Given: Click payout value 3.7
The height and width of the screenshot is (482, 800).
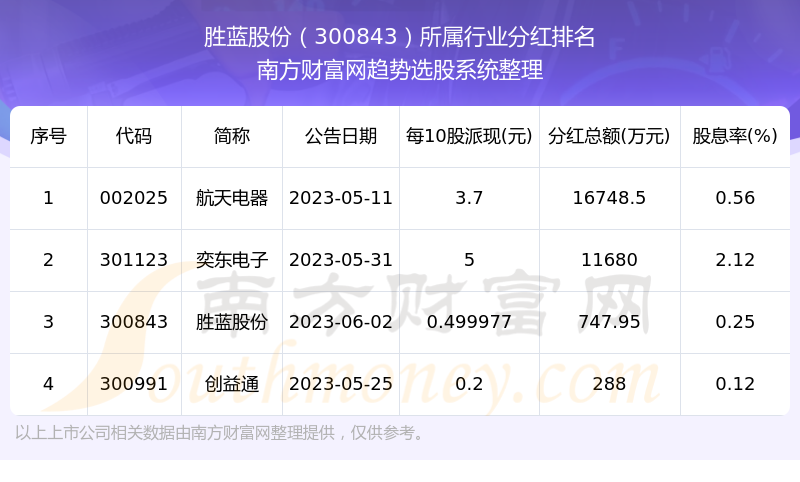Looking at the screenshot, I should coord(469,198).
